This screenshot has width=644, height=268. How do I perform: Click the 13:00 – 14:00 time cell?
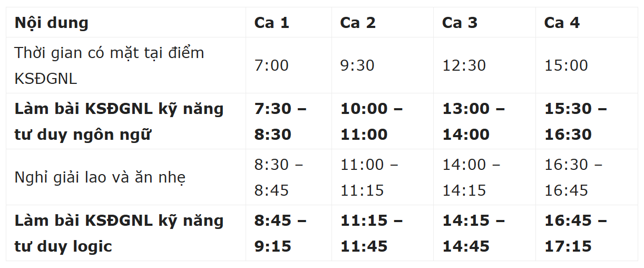point(473,122)
